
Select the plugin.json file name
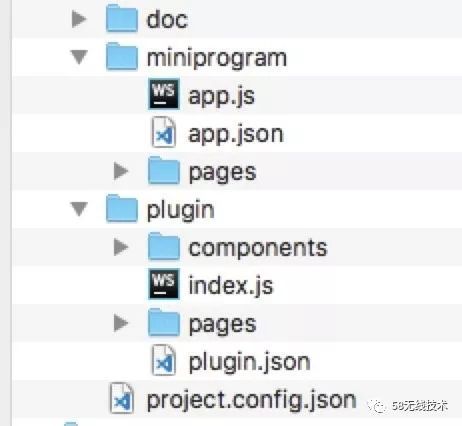250,362
